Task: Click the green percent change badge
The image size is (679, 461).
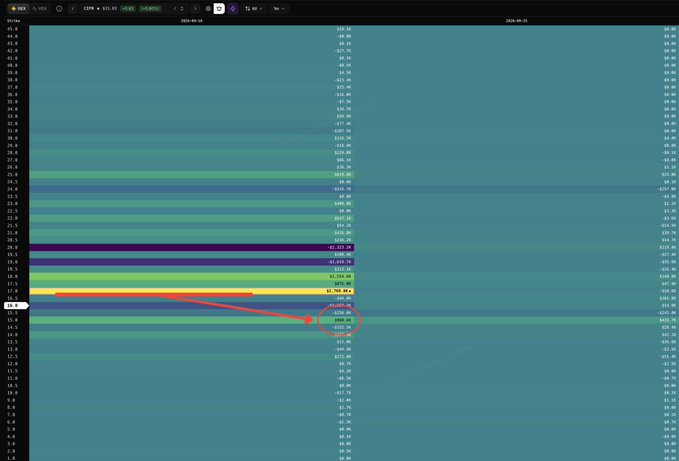Action: [150, 9]
